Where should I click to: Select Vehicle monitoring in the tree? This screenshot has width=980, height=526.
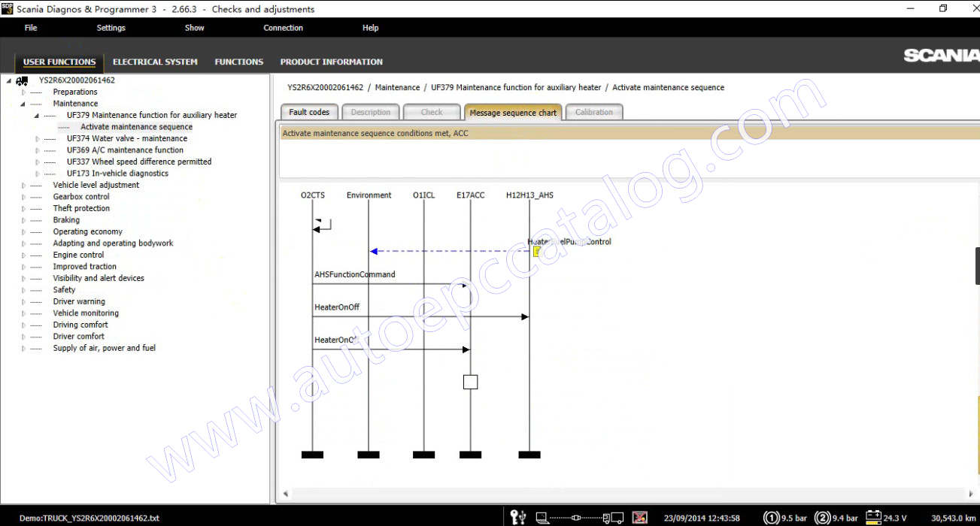(86, 313)
